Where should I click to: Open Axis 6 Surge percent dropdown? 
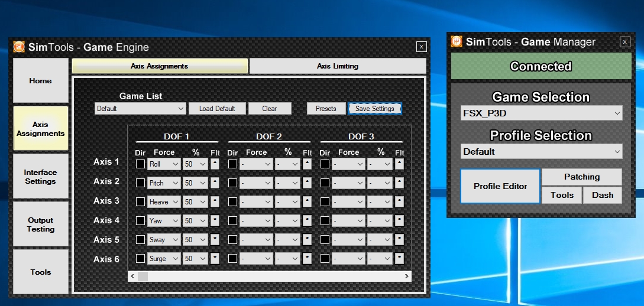[196, 258]
